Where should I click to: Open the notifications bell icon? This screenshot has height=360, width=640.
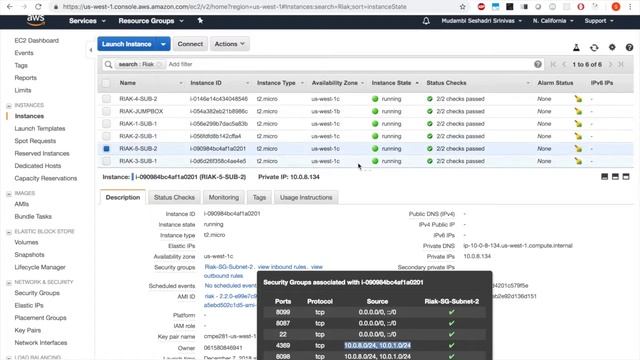coord(426,21)
